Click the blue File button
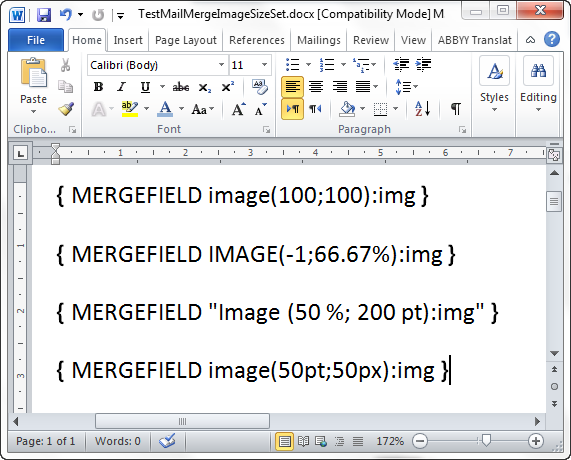Image resolution: width=571 pixels, height=460 pixels. pos(36,40)
